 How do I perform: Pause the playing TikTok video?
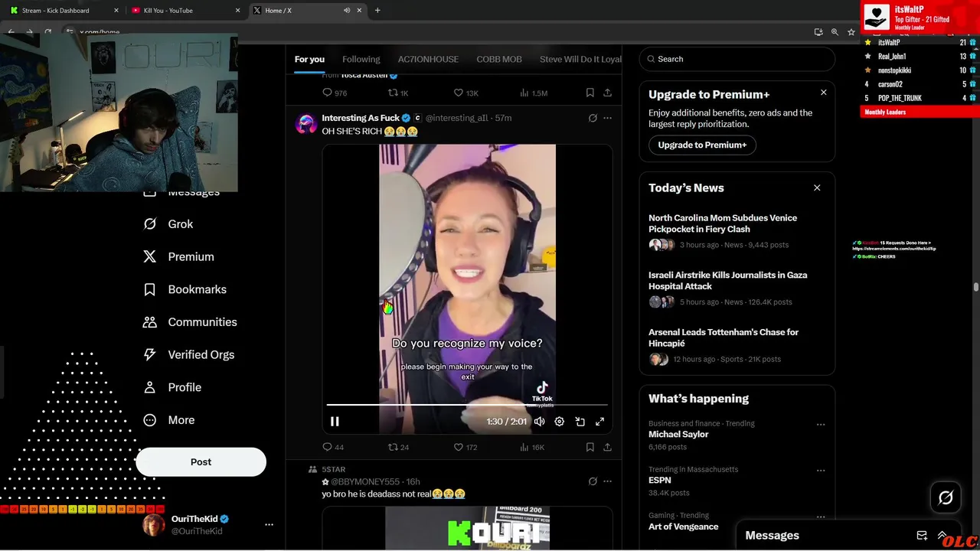pyautogui.click(x=335, y=422)
